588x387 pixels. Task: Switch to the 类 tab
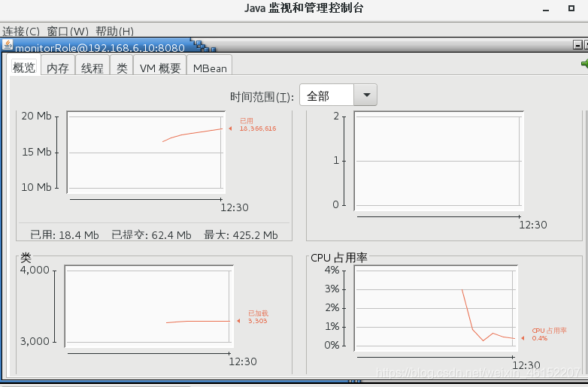(122, 68)
